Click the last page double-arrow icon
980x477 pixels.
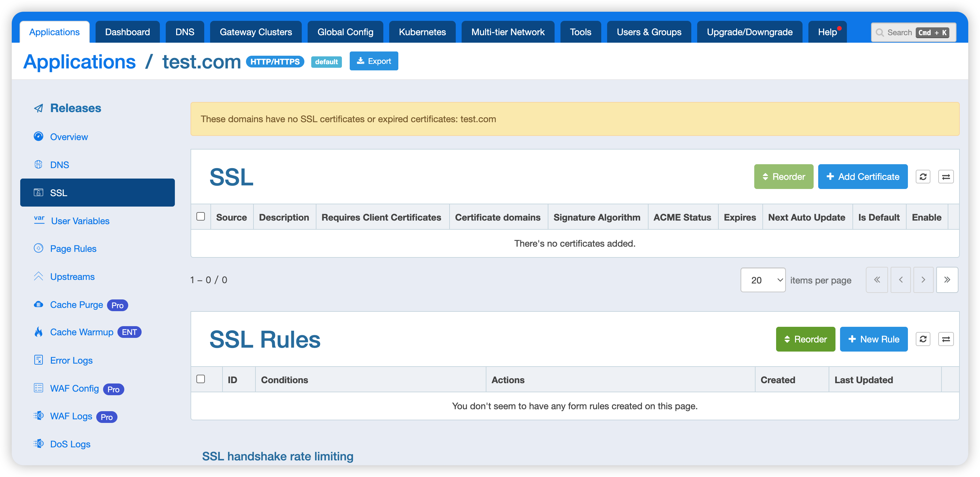click(947, 280)
